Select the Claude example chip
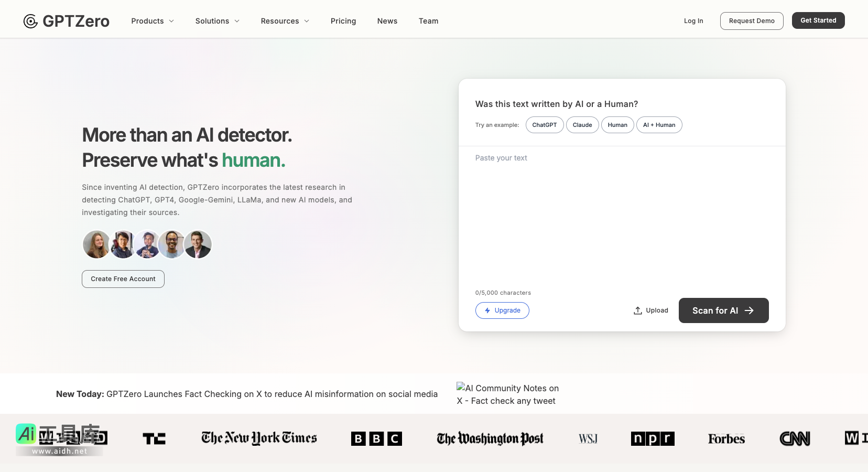The image size is (868, 472). pyautogui.click(x=582, y=125)
